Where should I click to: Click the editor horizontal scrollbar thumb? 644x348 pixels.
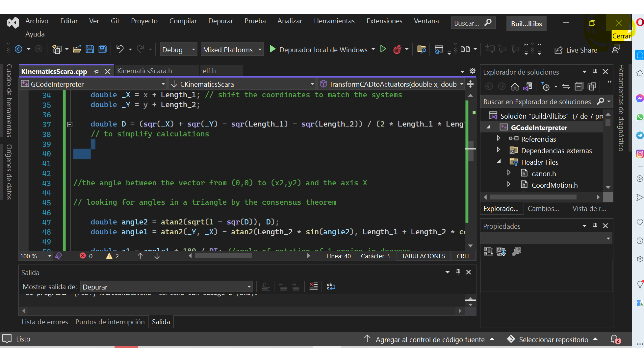point(223,256)
